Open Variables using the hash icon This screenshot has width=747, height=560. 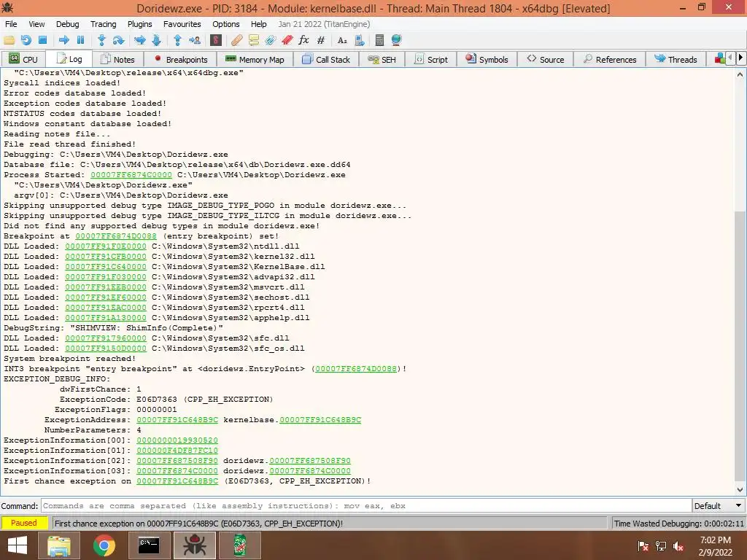click(x=321, y=41)
